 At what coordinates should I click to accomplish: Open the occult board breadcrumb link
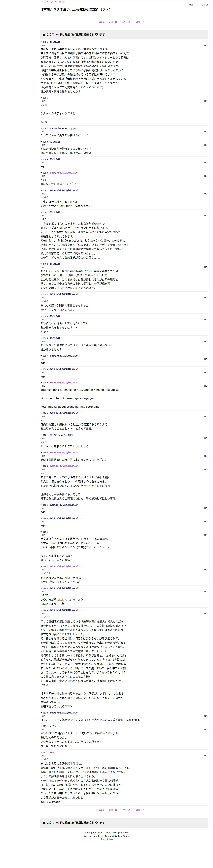62,2
